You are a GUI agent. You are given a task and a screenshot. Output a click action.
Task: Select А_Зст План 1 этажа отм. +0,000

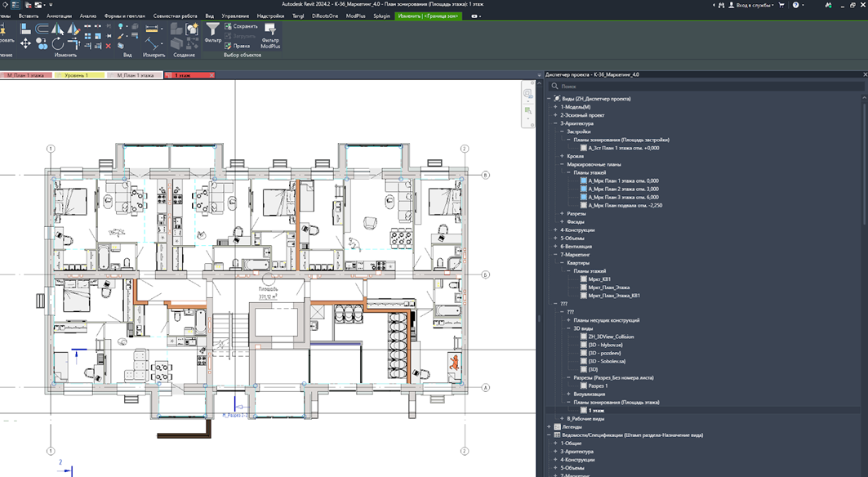pyautogui.click(x=624, y=148)
